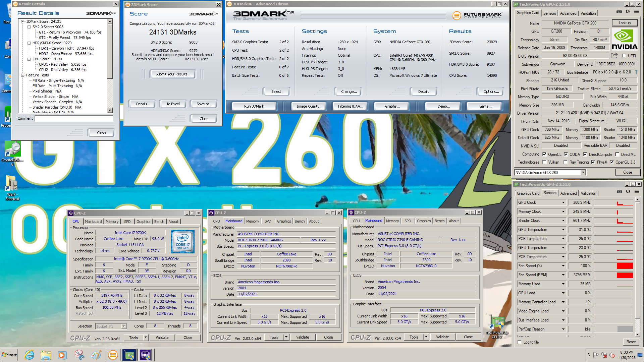Click refresh icon in Sensors GPU-Z window

click(x=628, y=192)
